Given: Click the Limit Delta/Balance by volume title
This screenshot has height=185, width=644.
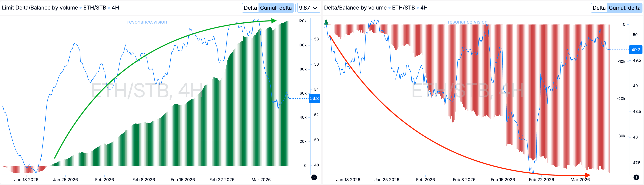Looking at the screenshot, I should click(40, 8).
